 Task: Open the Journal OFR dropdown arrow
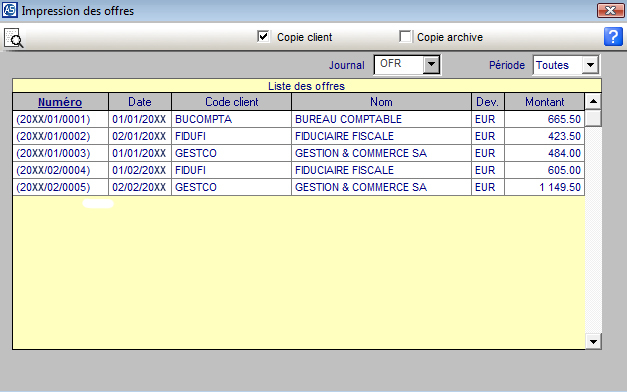pos(431,64)
